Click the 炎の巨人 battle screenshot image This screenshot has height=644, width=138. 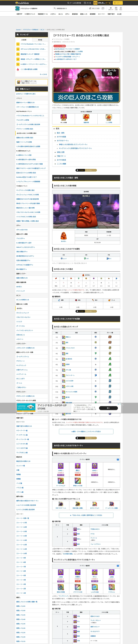pyautogui.click(x=86, y=211)
